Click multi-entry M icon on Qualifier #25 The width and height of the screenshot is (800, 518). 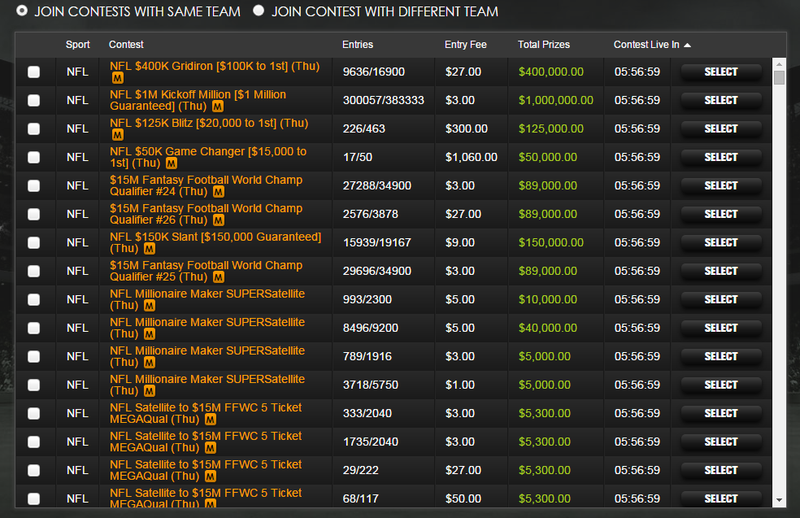(218, 277)
